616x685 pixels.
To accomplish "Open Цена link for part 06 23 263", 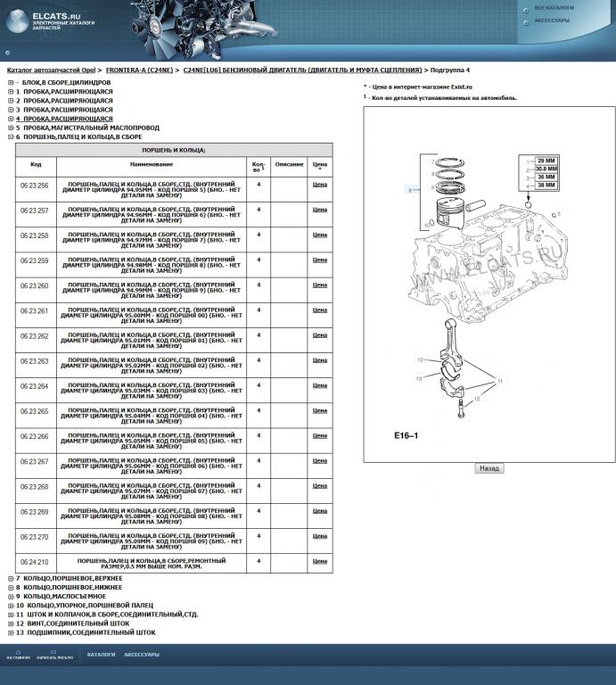I will (319, 360).
